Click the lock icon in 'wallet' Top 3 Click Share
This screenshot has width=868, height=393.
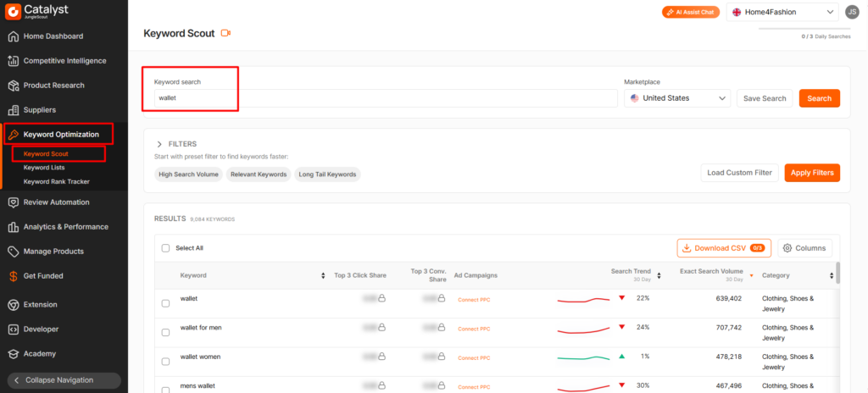pos(381,298)
